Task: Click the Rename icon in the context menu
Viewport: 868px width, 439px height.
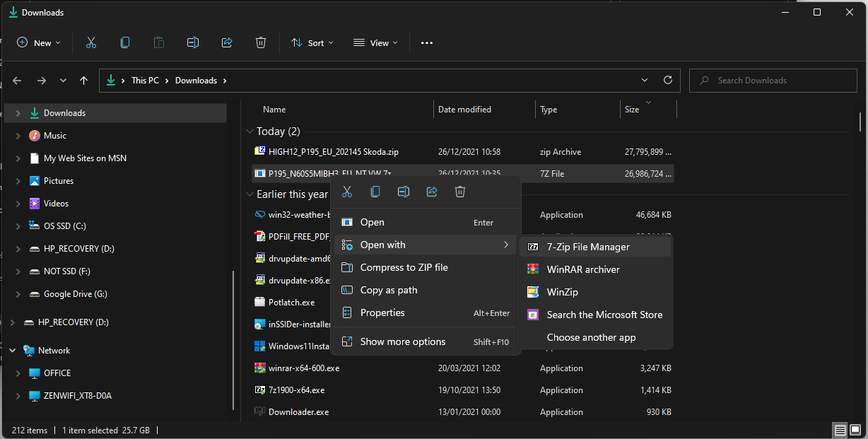Action: pos(404,192)
